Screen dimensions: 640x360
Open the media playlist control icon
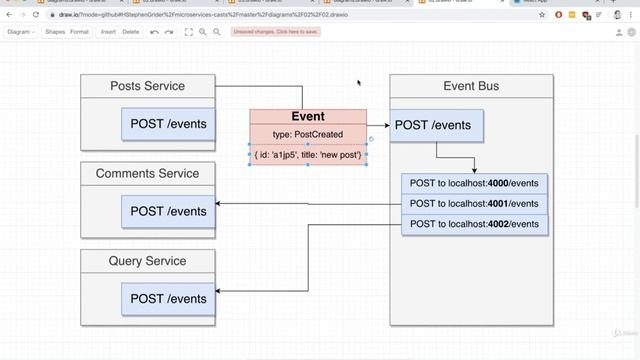pos(599,15)
